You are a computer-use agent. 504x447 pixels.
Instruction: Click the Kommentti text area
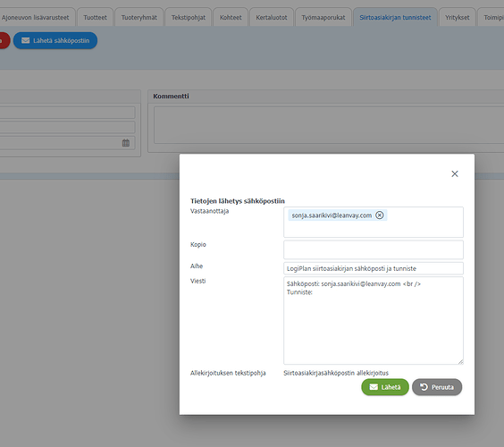329,125
